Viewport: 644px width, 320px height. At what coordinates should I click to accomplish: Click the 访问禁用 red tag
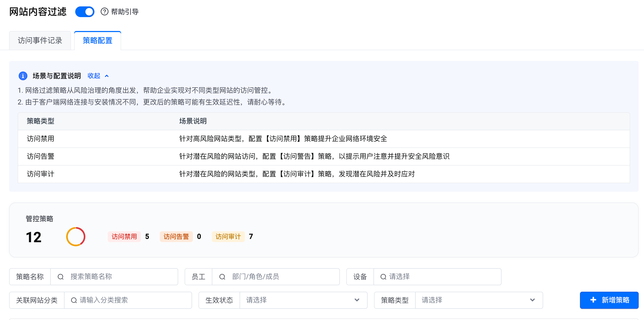pos(124,237)
